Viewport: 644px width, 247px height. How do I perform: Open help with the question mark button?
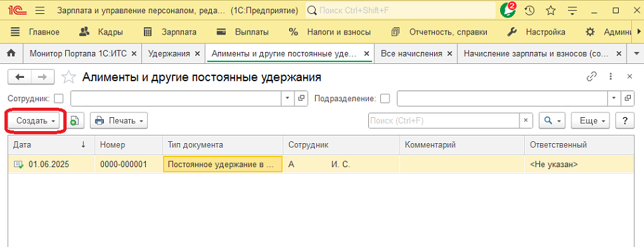[x=625, y=121]
